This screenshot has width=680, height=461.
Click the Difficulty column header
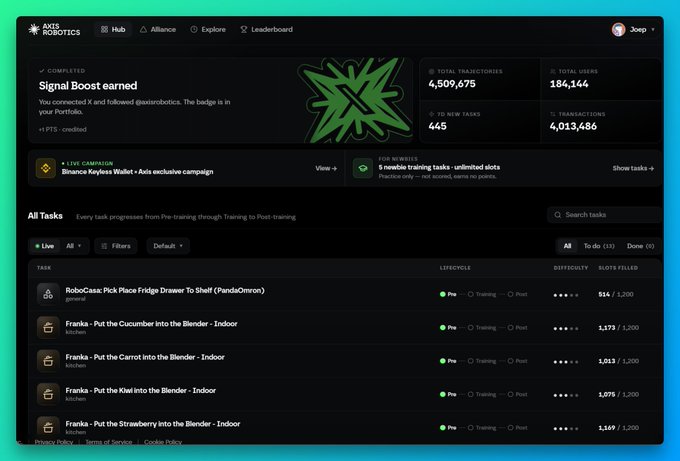[571, 268]
